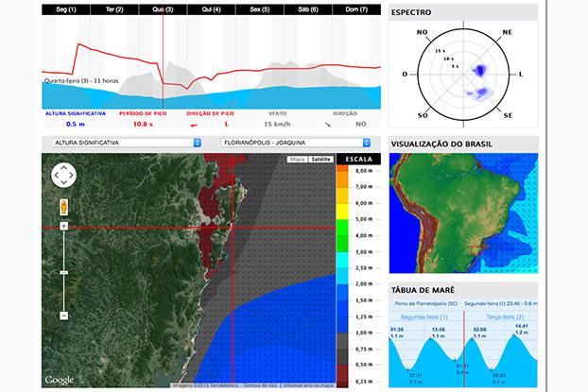Click the 5,00 m yellow scale swatch
The height and width of the screenshot is (392, 588).
tap(342, 212)
